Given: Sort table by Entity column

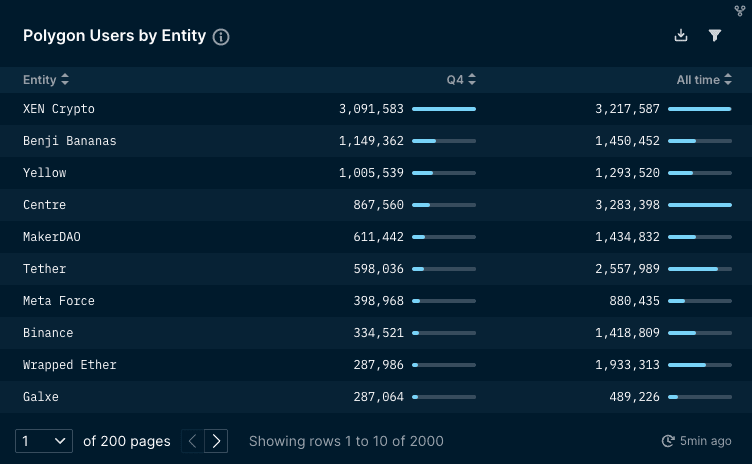Looking at the screenshot, I should tap(46, 80).
